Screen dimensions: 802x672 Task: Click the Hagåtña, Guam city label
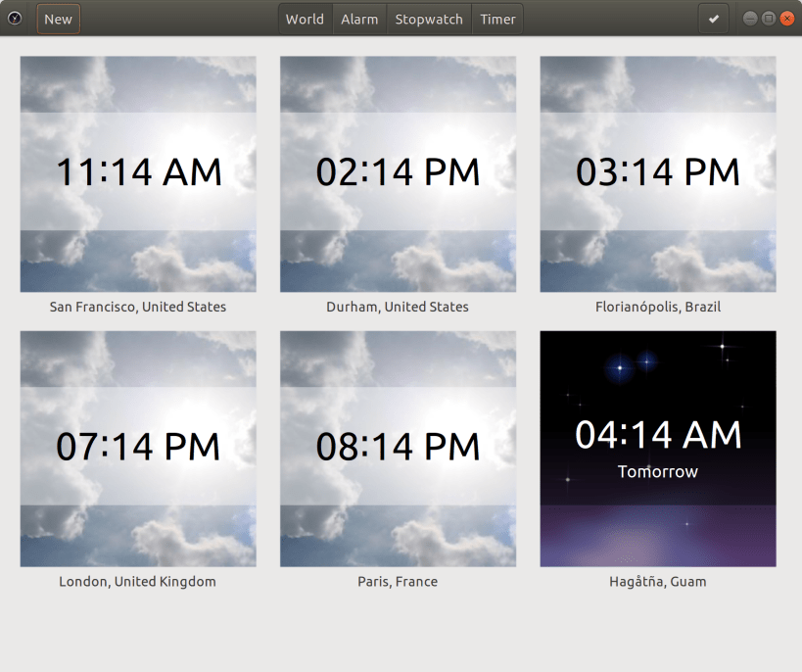pos(657,581)
